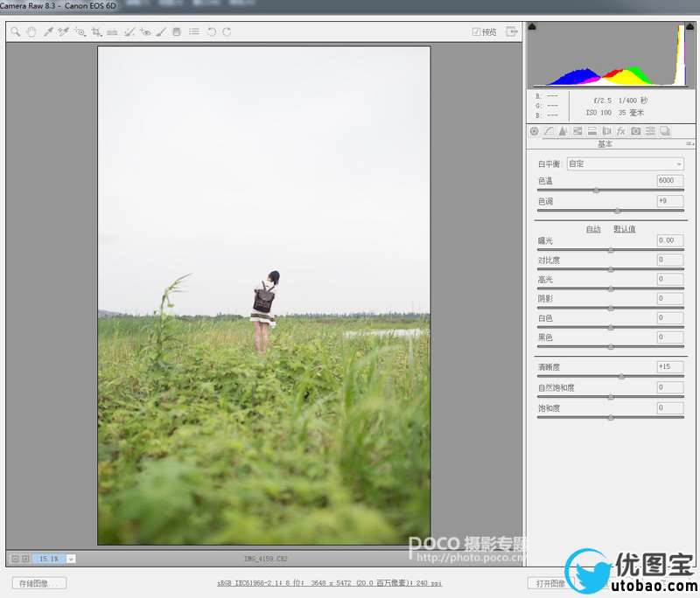
Task: Select the White Balance eyedropper tool
Action: [x=48, y=31]
